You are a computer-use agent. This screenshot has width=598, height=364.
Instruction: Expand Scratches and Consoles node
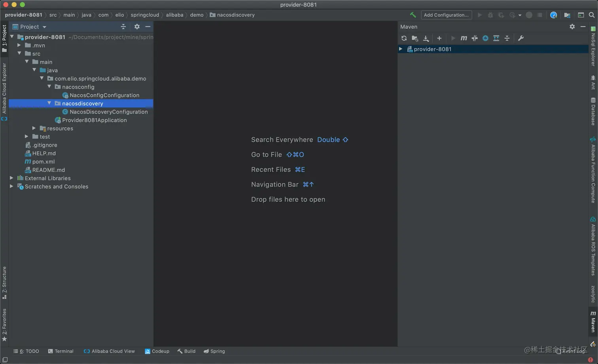pyautogui.click(x=12, y=186)
